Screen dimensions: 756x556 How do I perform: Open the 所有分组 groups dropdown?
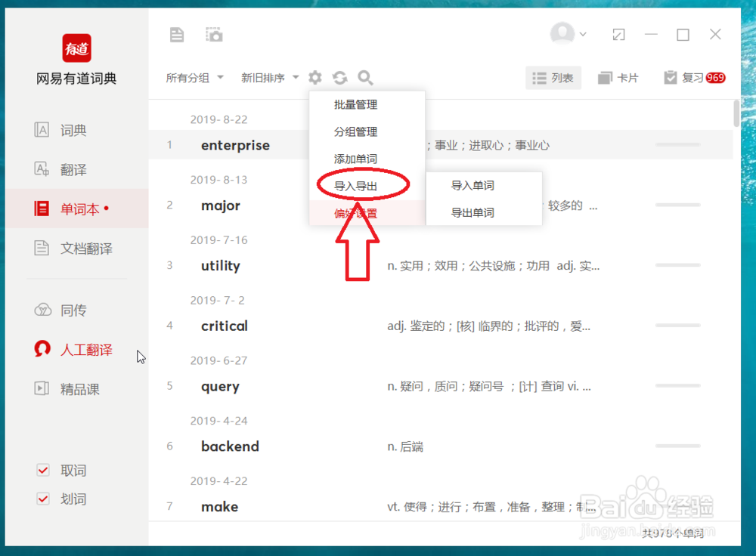194,77
